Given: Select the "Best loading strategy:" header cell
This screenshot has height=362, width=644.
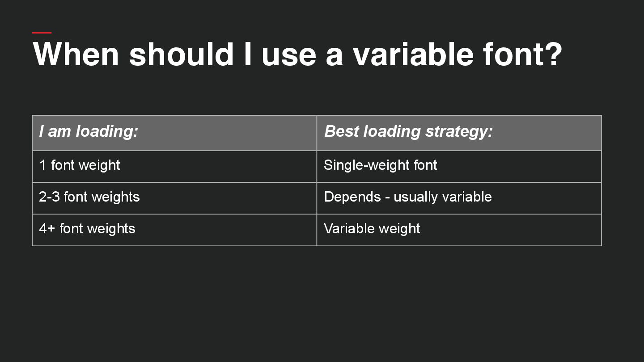Looking at the screenshot, I should coord(459,132).
